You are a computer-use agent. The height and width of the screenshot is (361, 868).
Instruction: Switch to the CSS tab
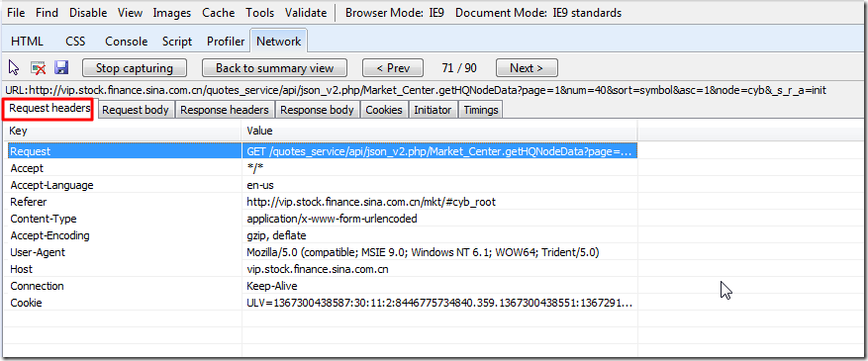(75, 42)
